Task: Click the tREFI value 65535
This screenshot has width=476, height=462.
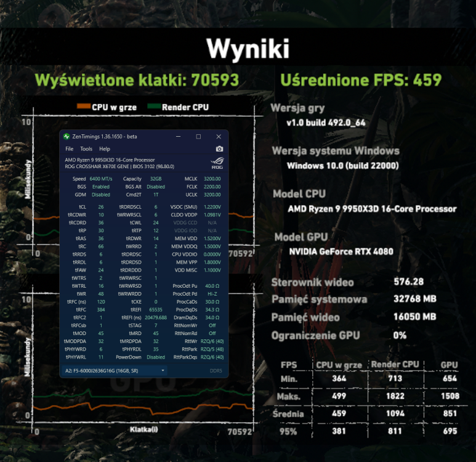Action: [x=156, y=309]
